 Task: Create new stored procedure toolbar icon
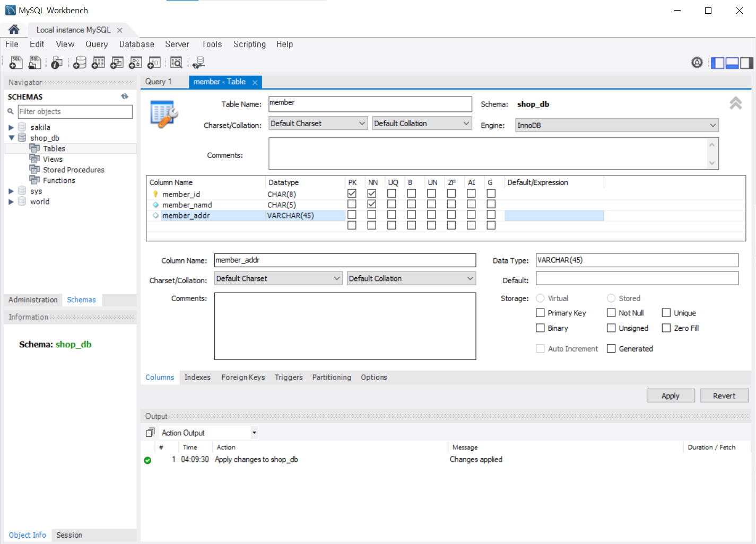(135, 63)
